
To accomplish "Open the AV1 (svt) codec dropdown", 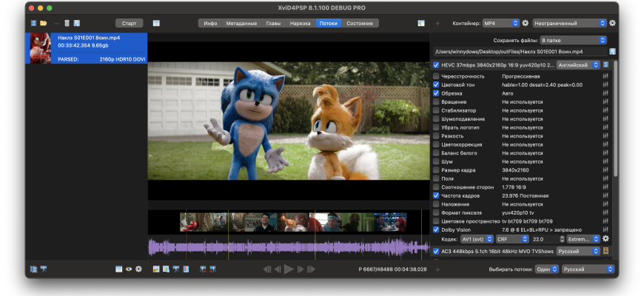I will tap(477, 238).
